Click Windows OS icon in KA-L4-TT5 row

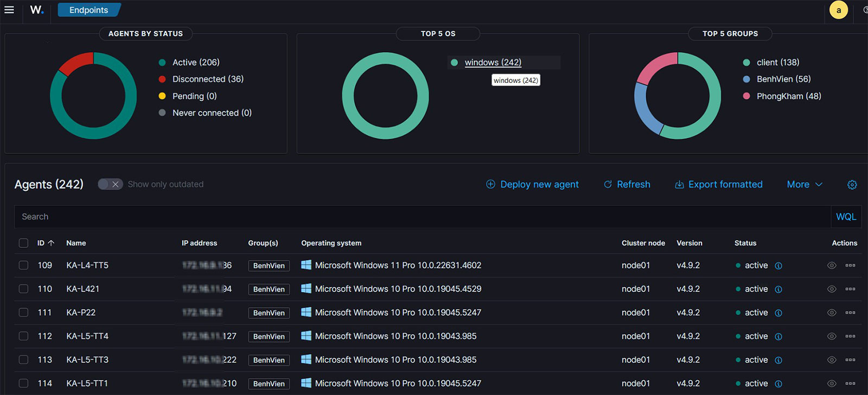click(306, 265)
